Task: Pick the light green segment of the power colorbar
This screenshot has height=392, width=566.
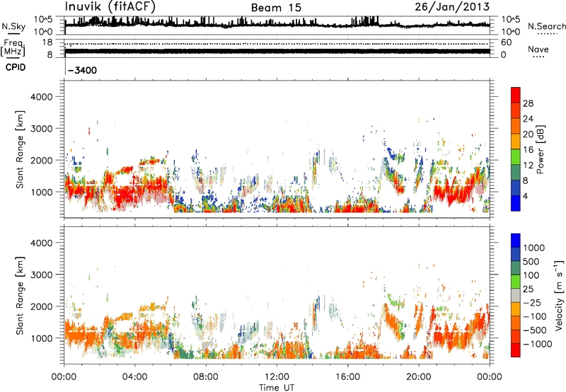Action: (x=516, y=158)
